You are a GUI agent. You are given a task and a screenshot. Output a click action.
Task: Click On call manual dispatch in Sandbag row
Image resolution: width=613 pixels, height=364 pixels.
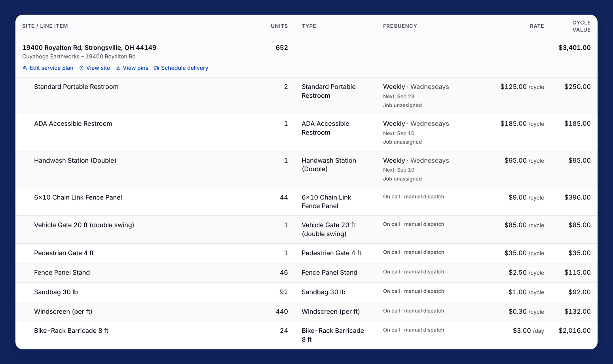tap(414, 291)
